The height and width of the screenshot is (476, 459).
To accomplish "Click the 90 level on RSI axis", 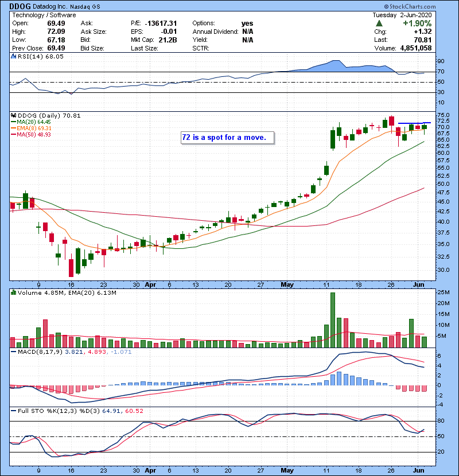I will pos(441,61).
